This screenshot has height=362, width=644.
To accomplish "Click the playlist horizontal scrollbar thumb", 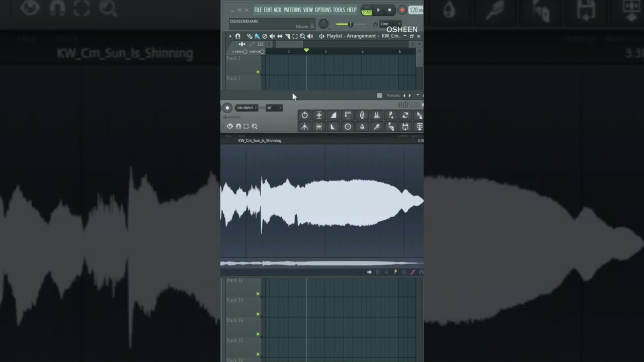I will (x=289, y=44).
